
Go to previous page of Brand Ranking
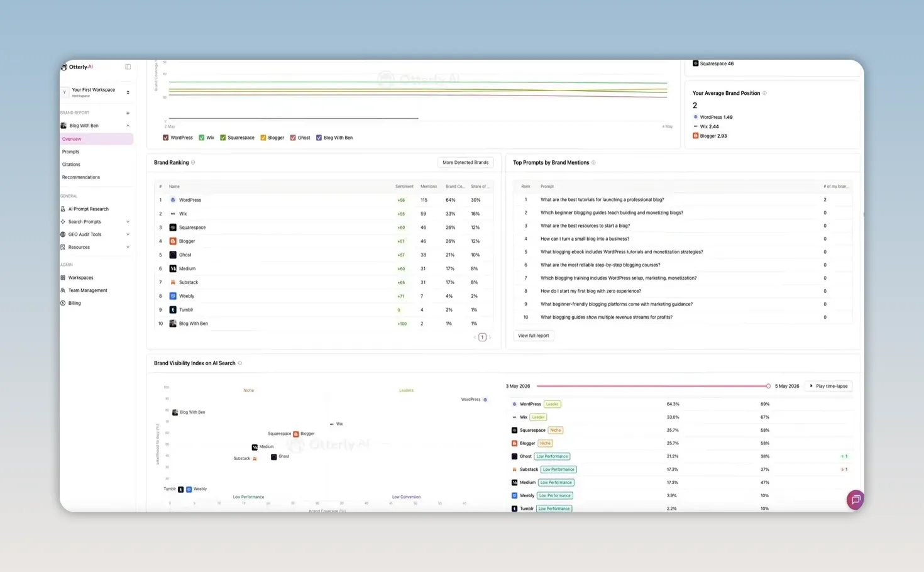pos(475,337)
